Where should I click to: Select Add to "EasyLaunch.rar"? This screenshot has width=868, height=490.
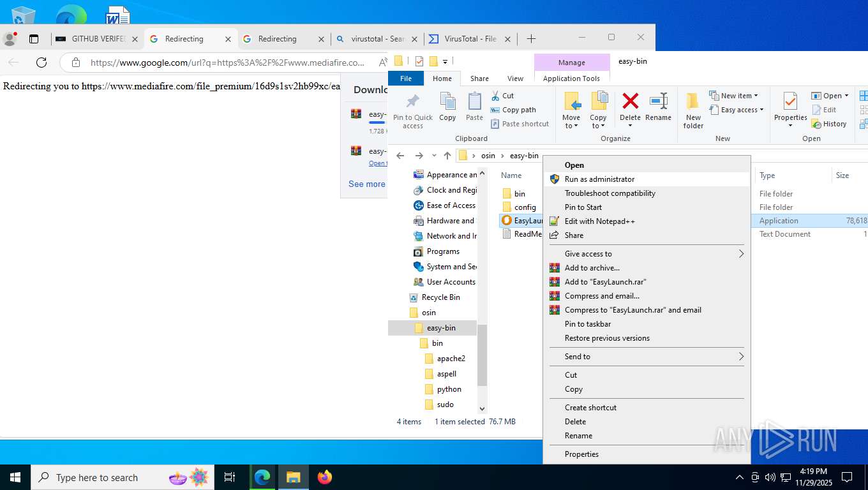(647, 282)
